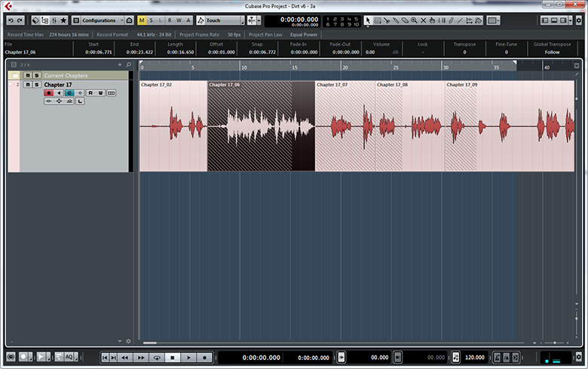Open track list search magnifier
Viewport: 588px width, 369px height.
click(129, 65)
